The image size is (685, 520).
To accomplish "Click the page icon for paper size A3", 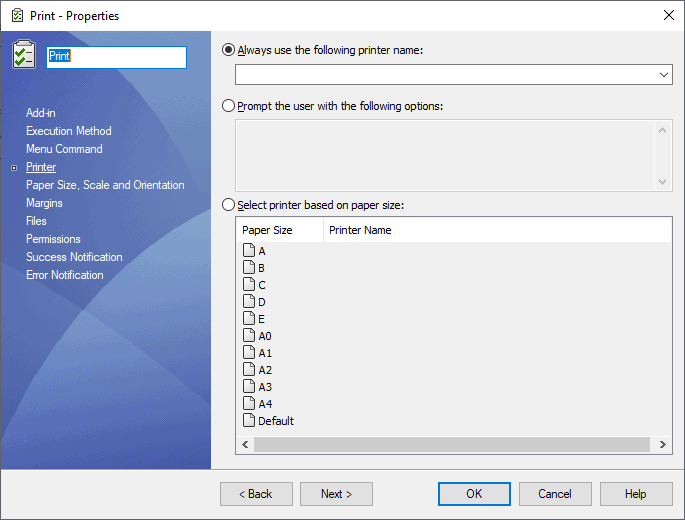I will coord(249,386).
